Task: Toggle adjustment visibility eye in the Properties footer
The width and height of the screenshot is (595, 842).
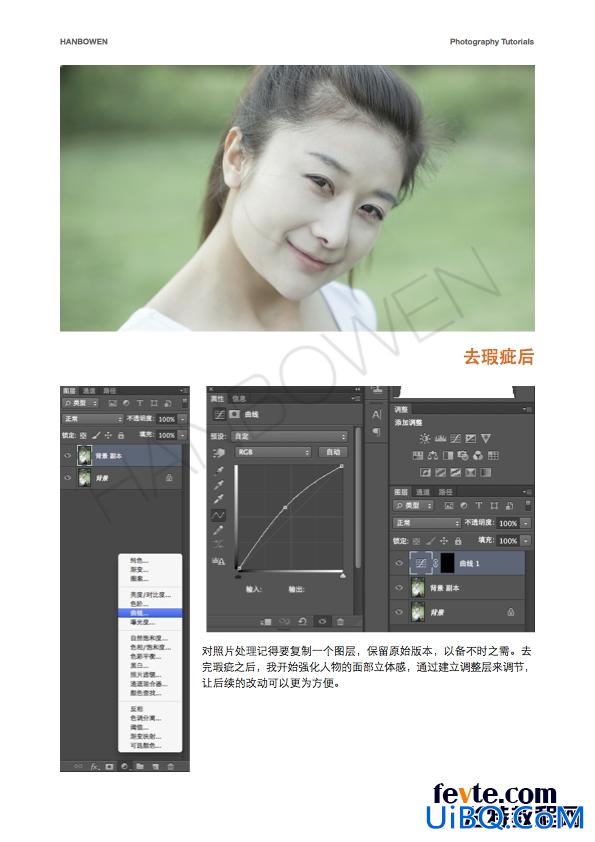Action: click(322, 621)
